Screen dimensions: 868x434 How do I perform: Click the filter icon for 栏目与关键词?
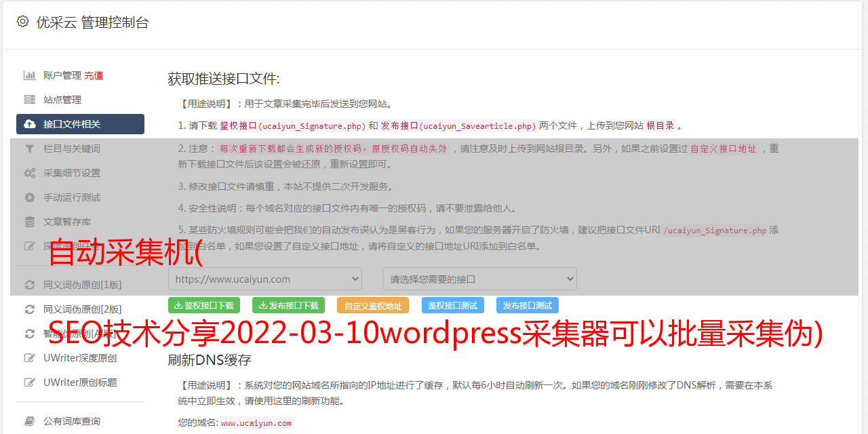(30, 149)
